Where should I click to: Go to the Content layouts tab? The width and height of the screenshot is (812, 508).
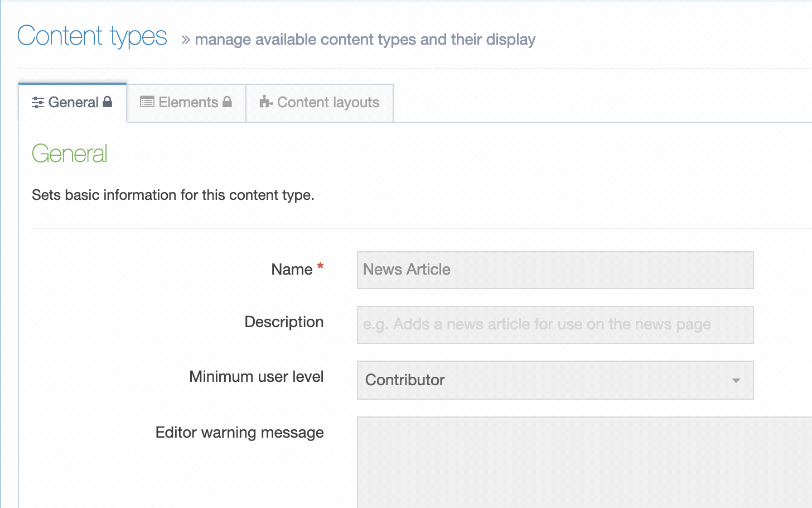[x=328, y=103]
